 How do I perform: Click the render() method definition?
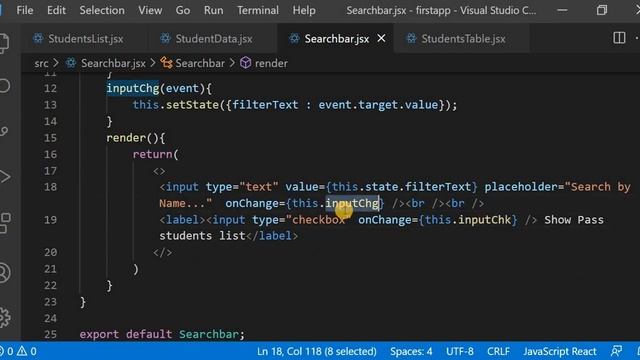coord(136,138)
